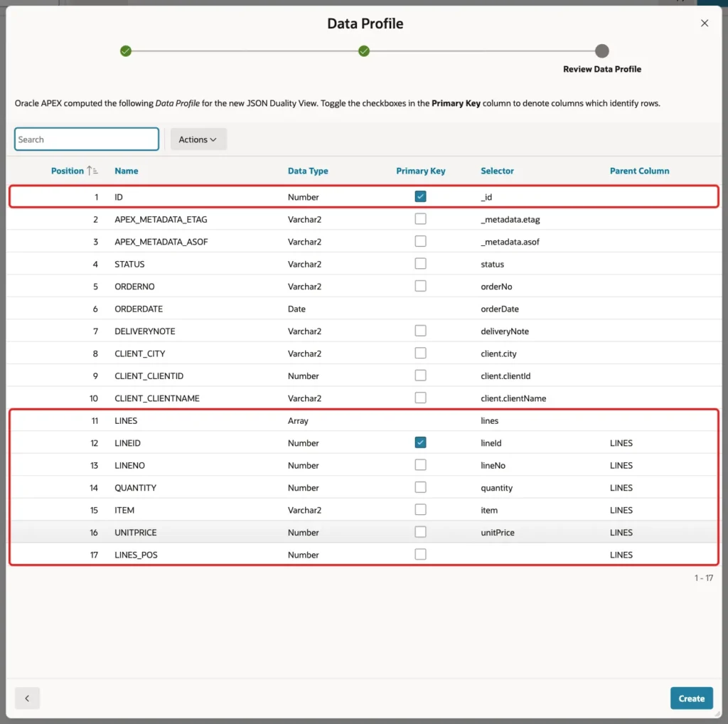
Task: Click the _metadata.asof selector cell
Action: [510, 242]
